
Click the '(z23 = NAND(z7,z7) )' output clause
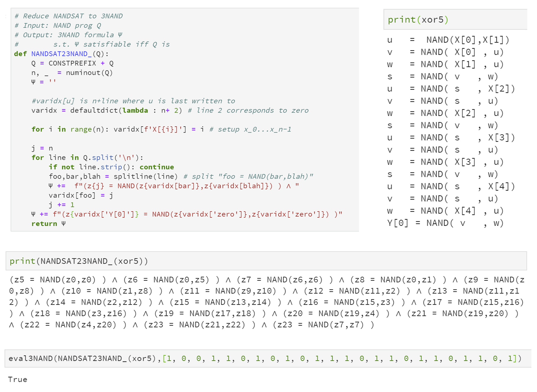click(x=324, y=325)
